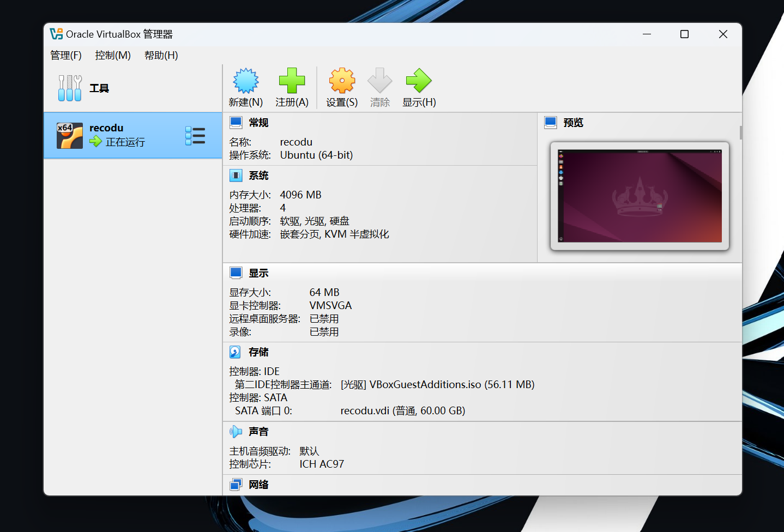
Task: Close the VirtualBox Manager window
Action: tap(723, 34)
